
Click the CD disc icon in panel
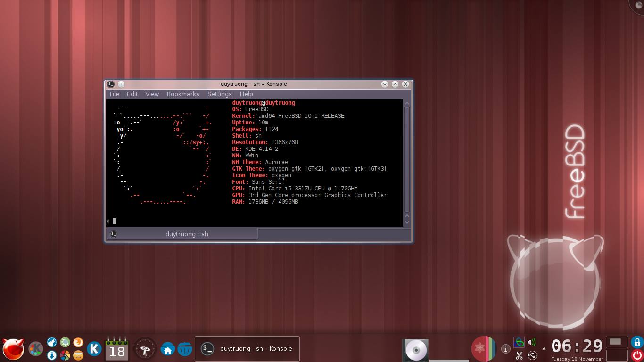416,350
